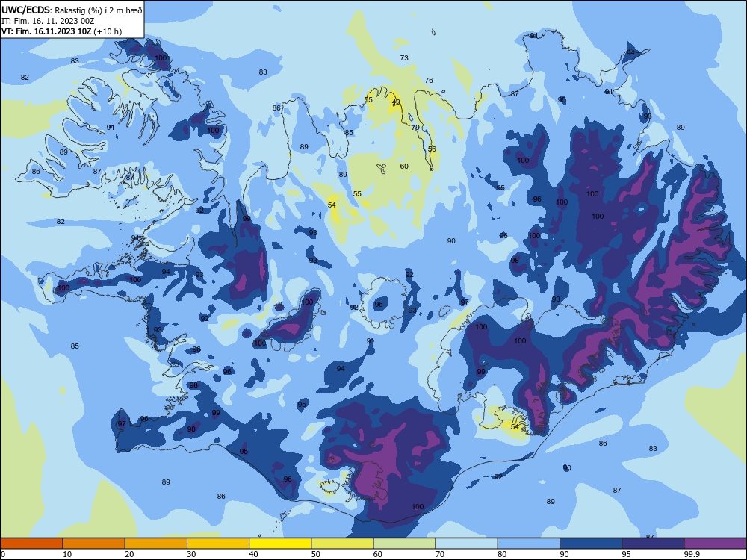Screen dimensions: 747x560
Task: Click the 'VT: Fim. 16.11.2023 10Z (+10 h)' line
Action: coord(61,31)
